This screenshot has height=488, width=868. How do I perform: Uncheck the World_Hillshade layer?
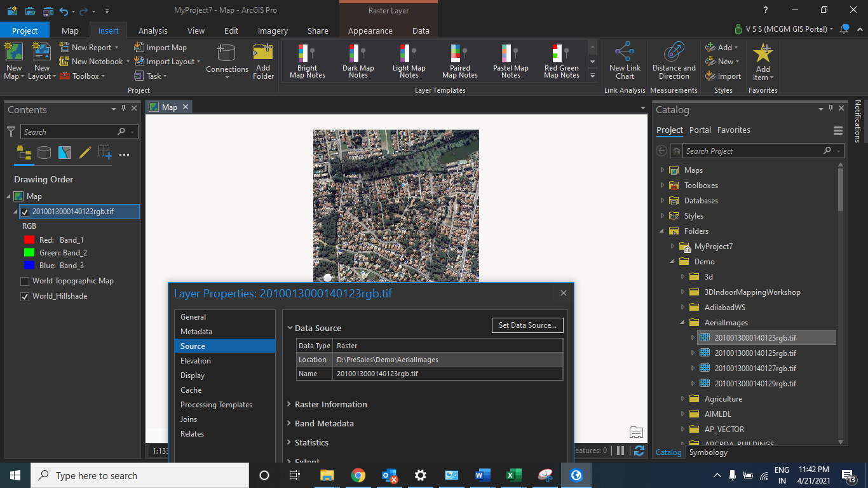tap(24, 295)
